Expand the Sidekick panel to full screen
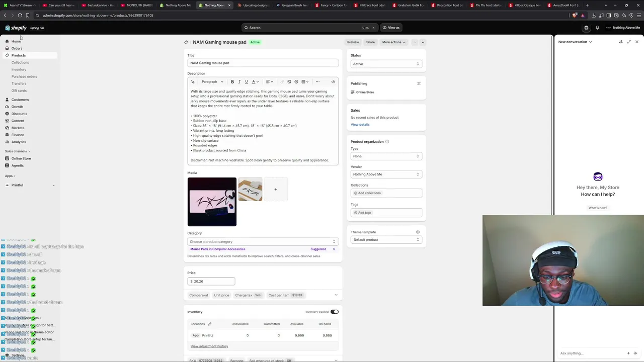Screen dimensions: 644x362 pos(629,42)
